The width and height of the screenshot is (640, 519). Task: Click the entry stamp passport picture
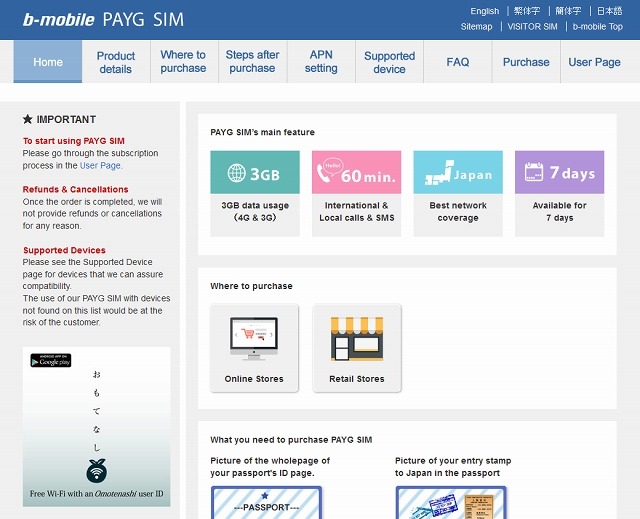[x=451, y=502]
